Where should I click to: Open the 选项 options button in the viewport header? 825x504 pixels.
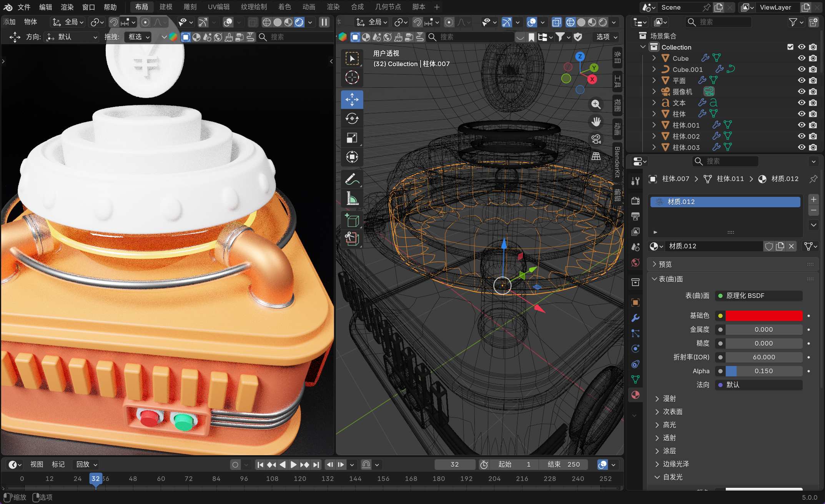click(607, 37)
